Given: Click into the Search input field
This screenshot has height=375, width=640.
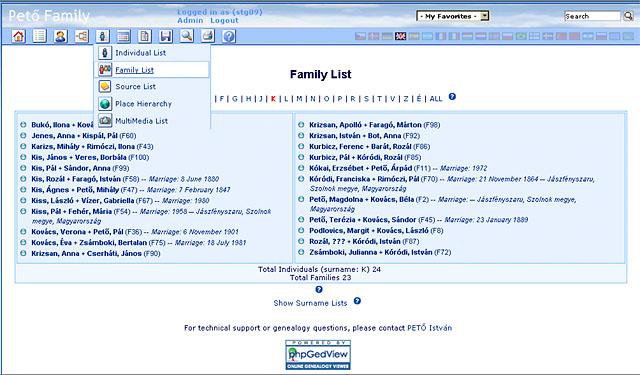Looking at the screenshot, I should coord(592,16).
